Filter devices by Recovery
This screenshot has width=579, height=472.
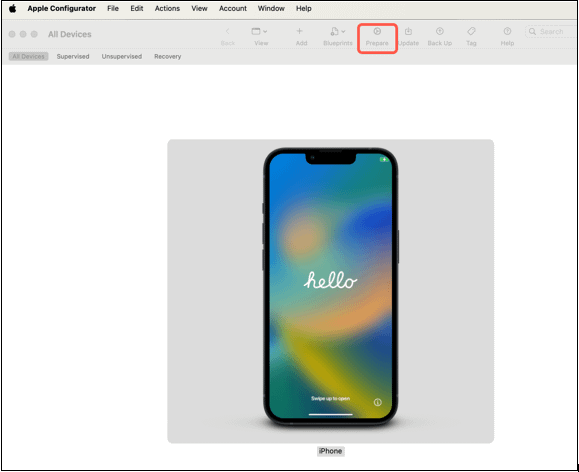click(x=168, y=57)
